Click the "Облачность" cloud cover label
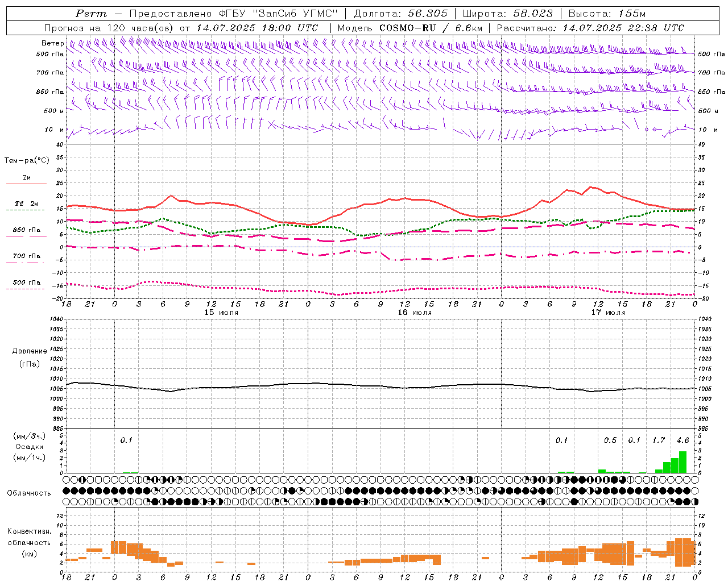The width and height of the screenshot is (728, 582). [29, 493]
